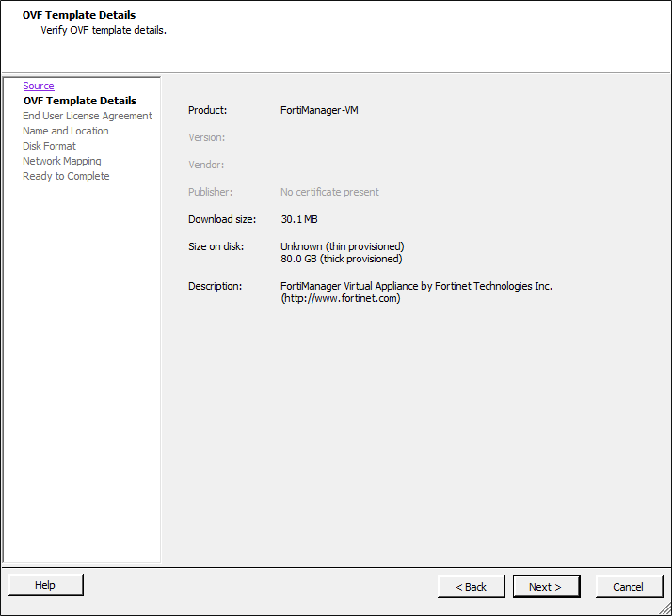This screenshot has width=672, height=616.
Task: Click the (http://www.fortinet.com) text
Action: (x=341, y=298)
